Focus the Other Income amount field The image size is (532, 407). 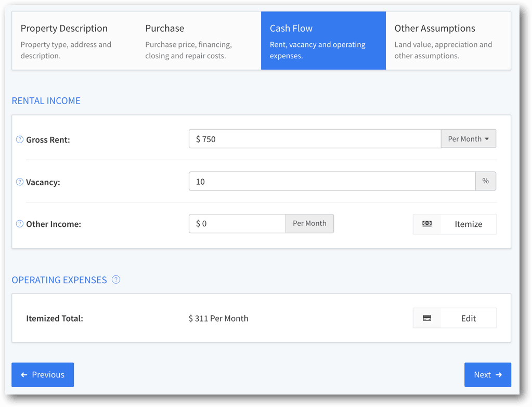(237, 223)
